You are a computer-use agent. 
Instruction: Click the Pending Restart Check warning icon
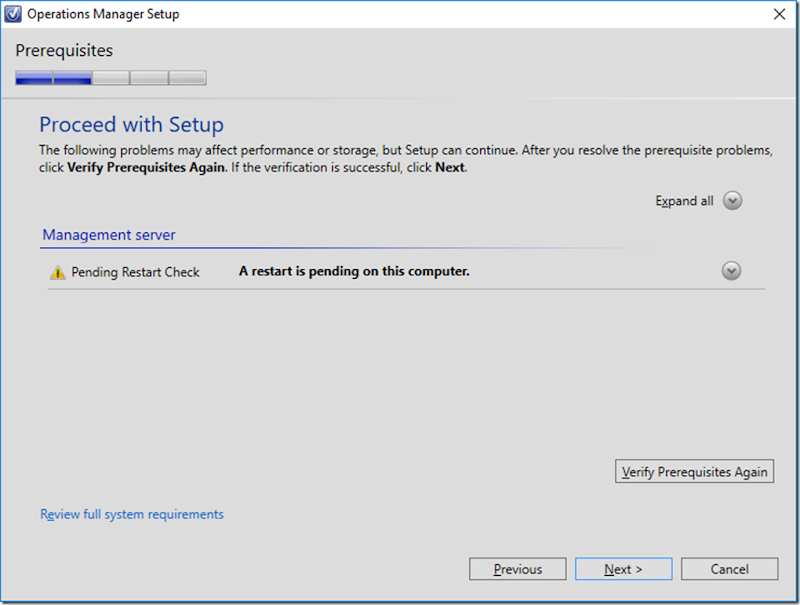click(58, 272)
